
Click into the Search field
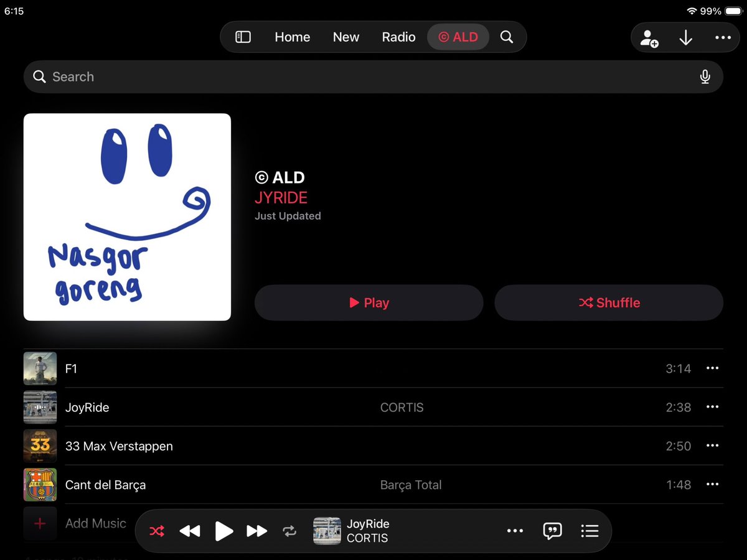pos(374,77)
